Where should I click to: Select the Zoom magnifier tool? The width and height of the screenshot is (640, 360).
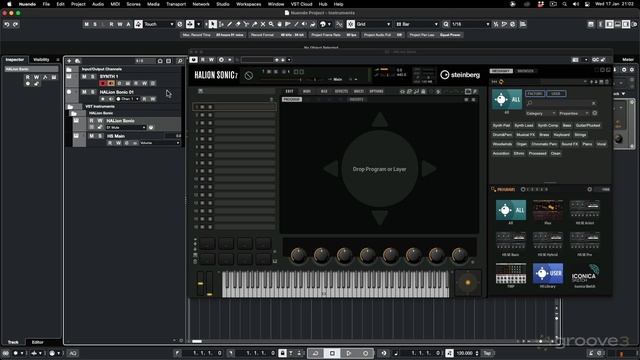(271, 24)
